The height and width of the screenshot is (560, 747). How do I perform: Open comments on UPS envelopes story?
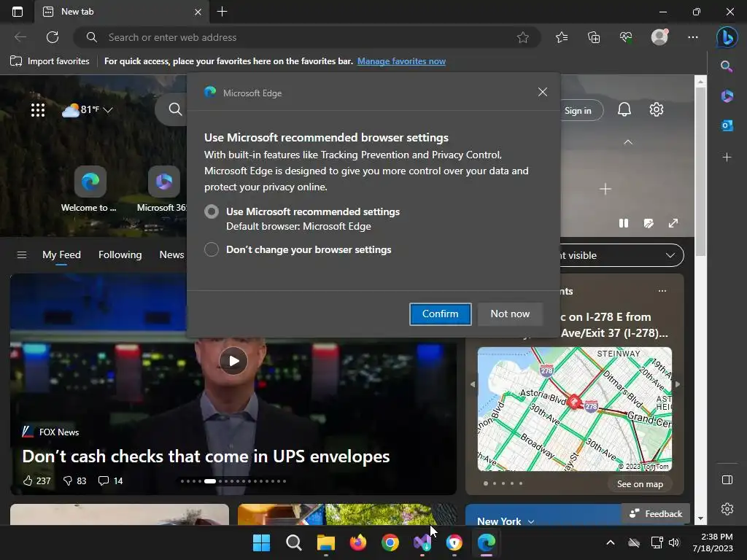[x=111, y=481]
